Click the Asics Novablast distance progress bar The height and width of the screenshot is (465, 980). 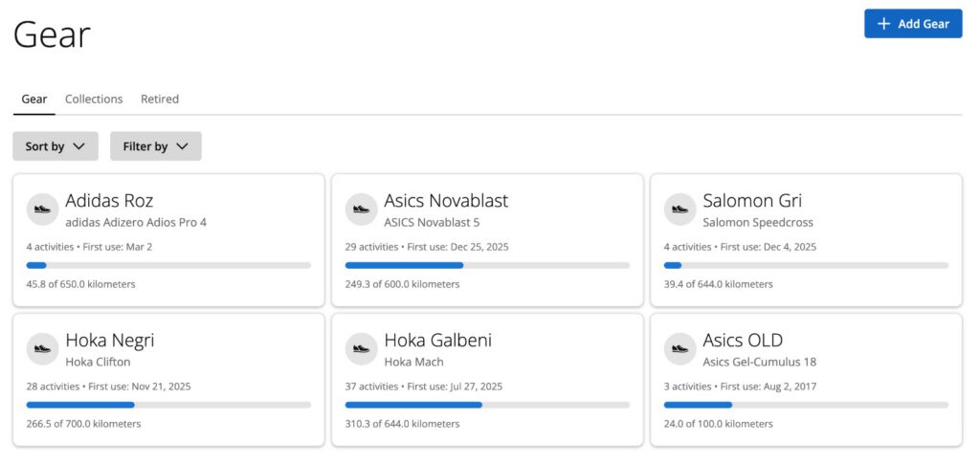pyautogui.click(x=487, y=265)
